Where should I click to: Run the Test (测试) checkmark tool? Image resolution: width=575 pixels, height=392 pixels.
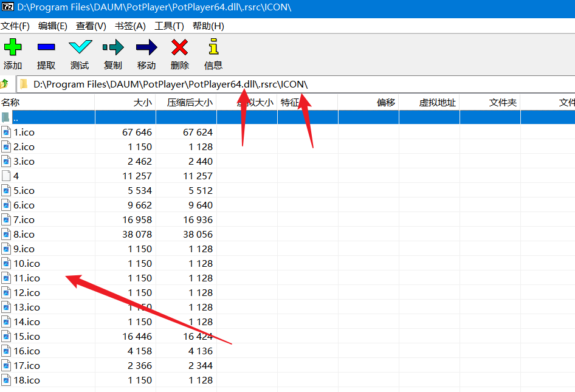80,47
